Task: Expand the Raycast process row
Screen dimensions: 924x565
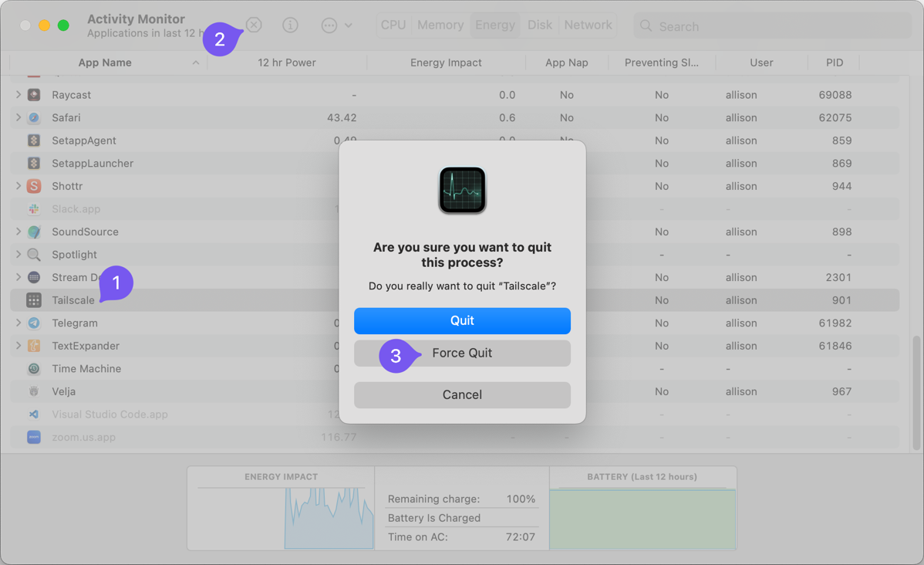Action: [x=19, y=95]
